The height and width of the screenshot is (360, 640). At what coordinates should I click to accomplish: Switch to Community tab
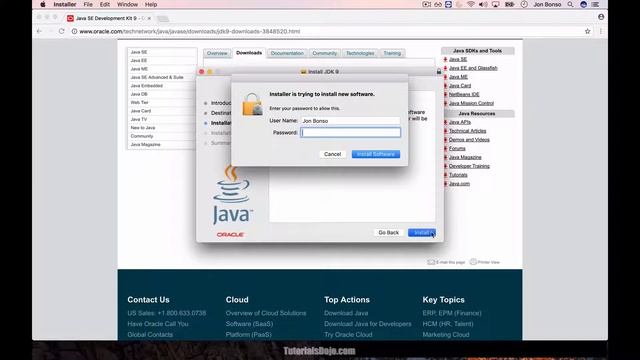[x=324, y=53]
